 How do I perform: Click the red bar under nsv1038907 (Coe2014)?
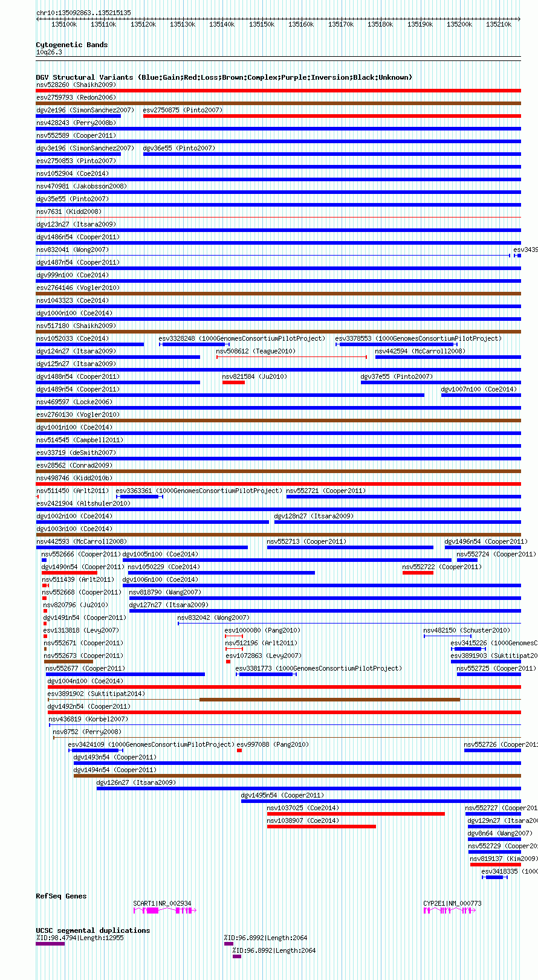[x=322, y=827]
